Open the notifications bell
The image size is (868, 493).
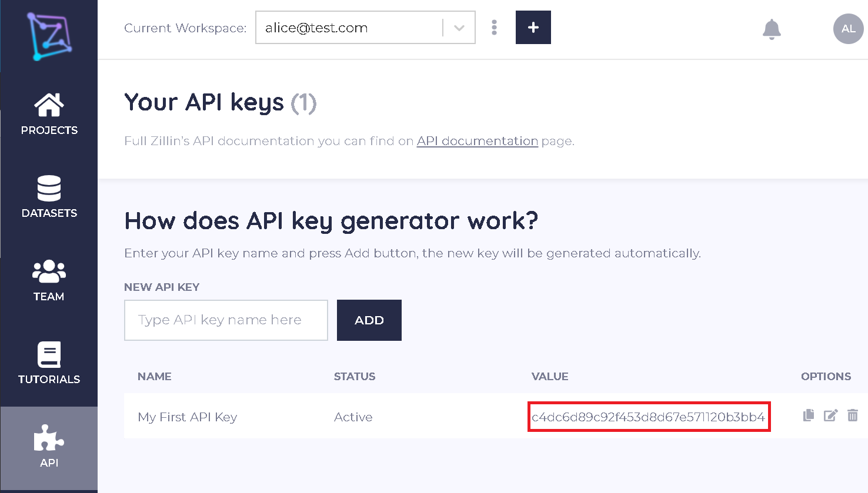772,29
